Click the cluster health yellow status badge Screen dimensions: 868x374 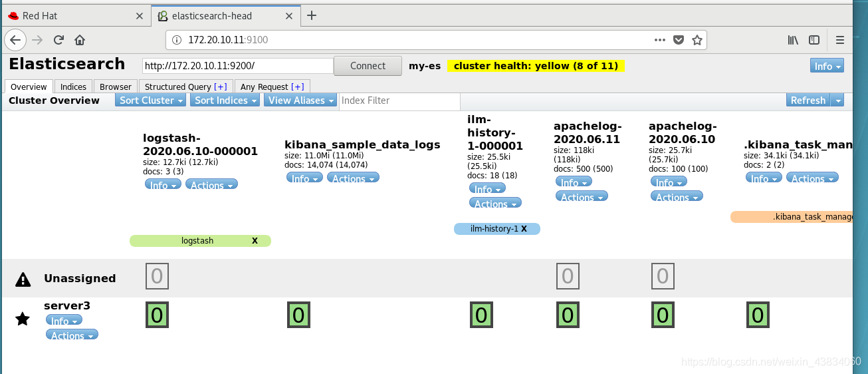[536, 66]
